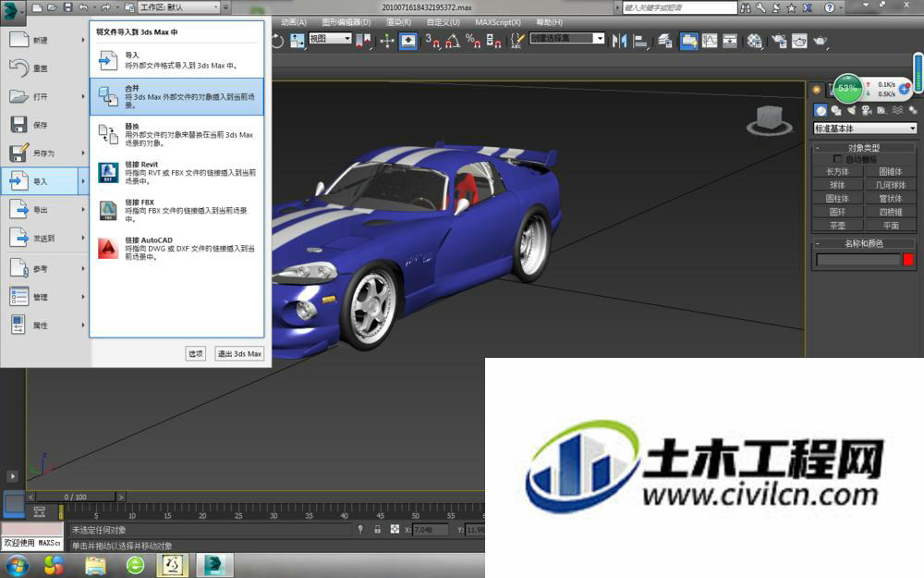Click the 链接 FBX icon
Viewport: 924px width, 578px height.
point(108,210)
